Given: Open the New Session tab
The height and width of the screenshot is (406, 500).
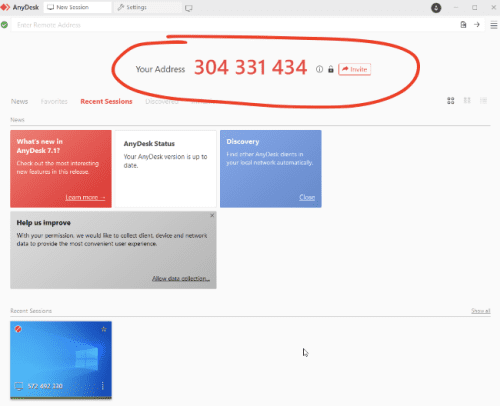Looking at the screenshot, I should [x=77, y=7].
